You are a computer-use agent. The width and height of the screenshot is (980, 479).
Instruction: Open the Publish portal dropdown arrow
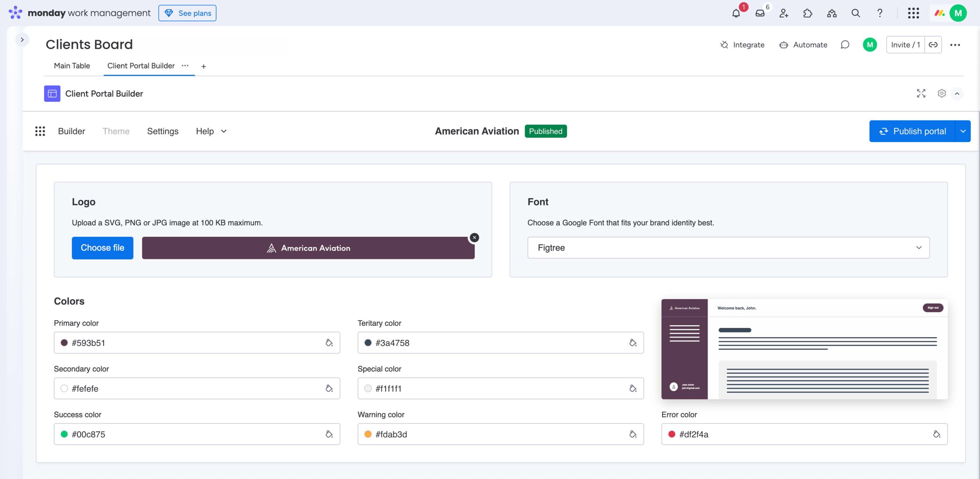963,131
